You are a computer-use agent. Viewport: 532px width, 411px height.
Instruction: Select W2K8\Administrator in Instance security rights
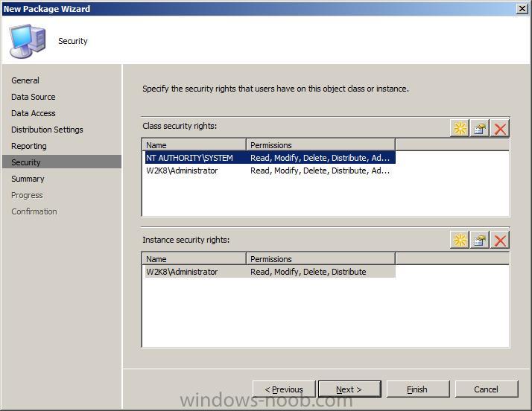(x=270, y=272)
